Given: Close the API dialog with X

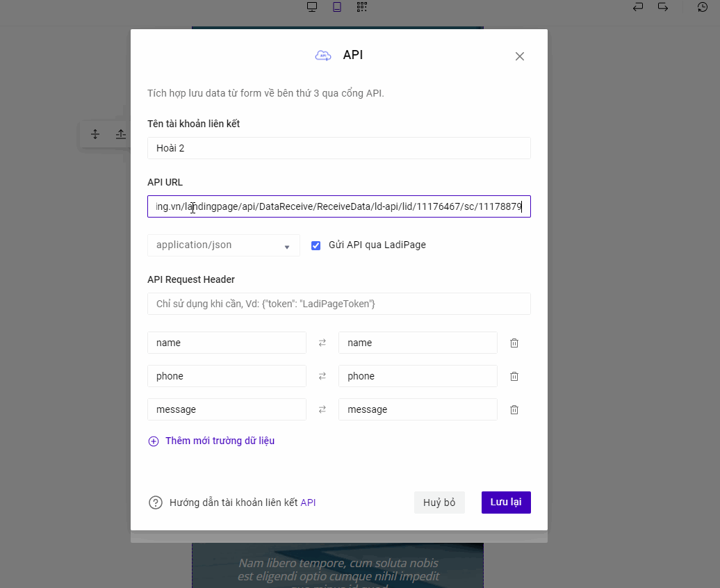Looking at the screenshot, I should [519, 56].
